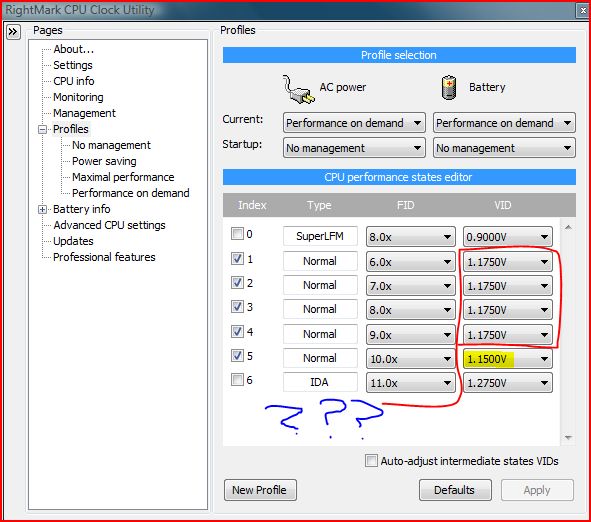Select the Battery info page

click(82, 209)
